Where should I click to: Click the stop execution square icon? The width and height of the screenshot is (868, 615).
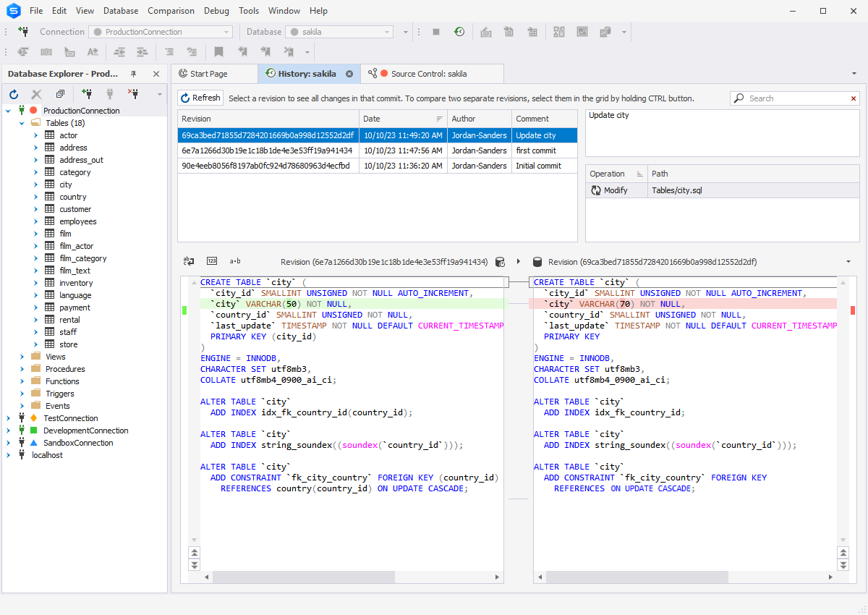coord(436,32)
